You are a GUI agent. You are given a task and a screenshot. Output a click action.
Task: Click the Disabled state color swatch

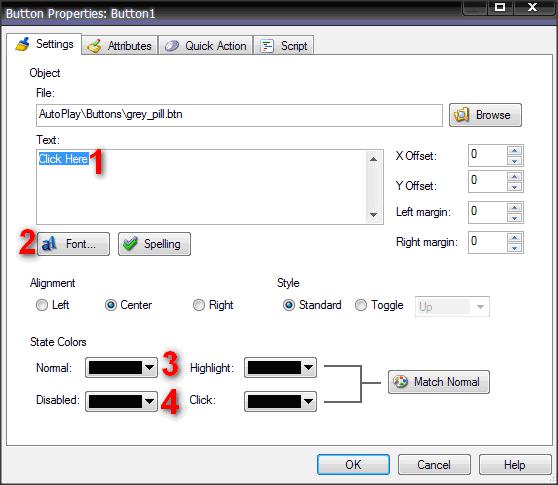pos(115,402)
